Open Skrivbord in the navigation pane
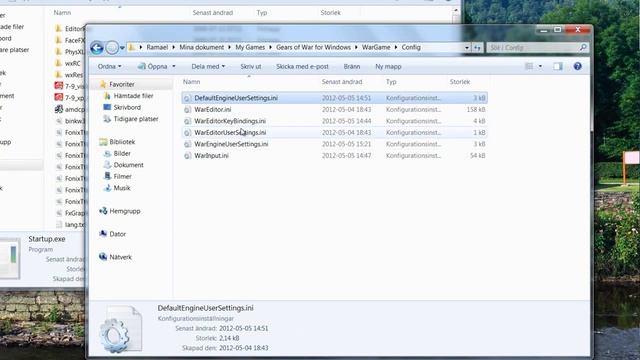 pyautogui.click(x=127, y=107)
